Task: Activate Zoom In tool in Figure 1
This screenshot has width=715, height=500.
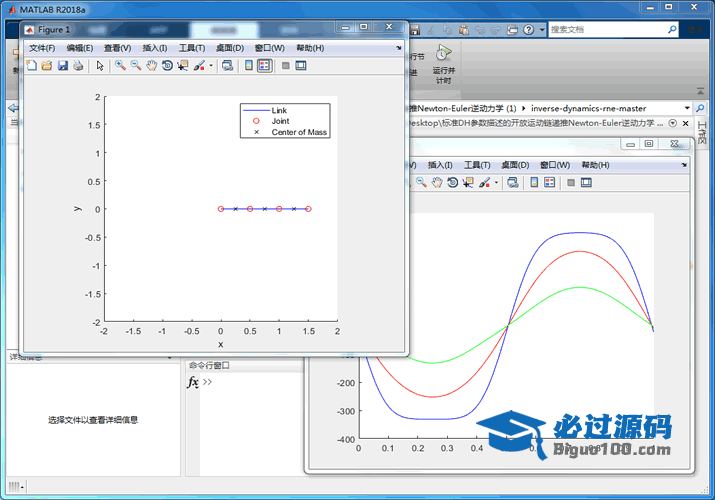Action: (120, 66)
